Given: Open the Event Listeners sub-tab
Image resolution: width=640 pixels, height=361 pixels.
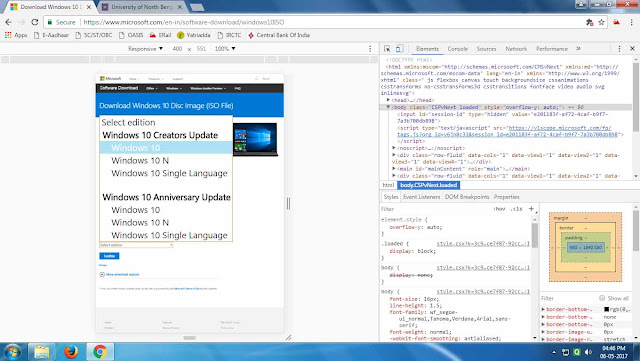Looking at the screenshot, I should click(x=422, y=197).
